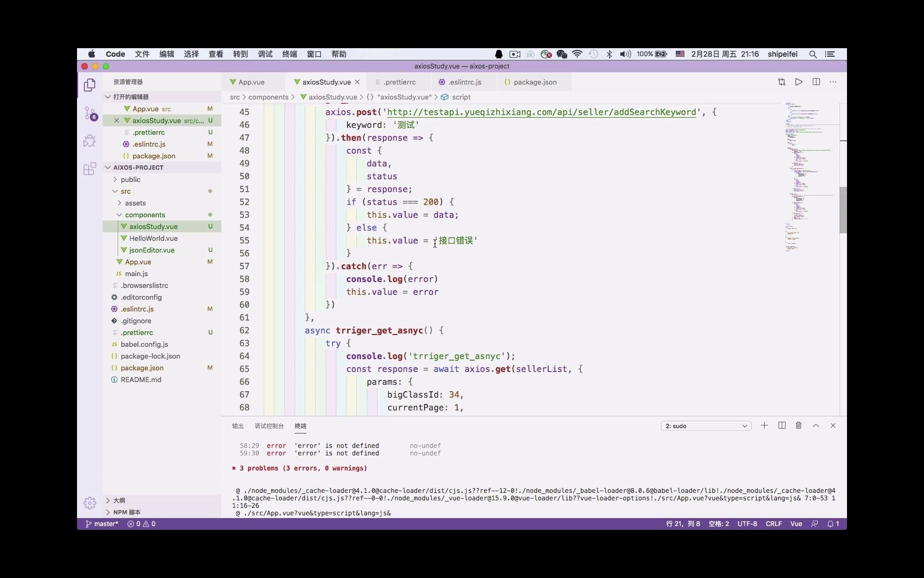Click the components breadcrumb segment
924x578 pixels.
click(x=268, y=97)
